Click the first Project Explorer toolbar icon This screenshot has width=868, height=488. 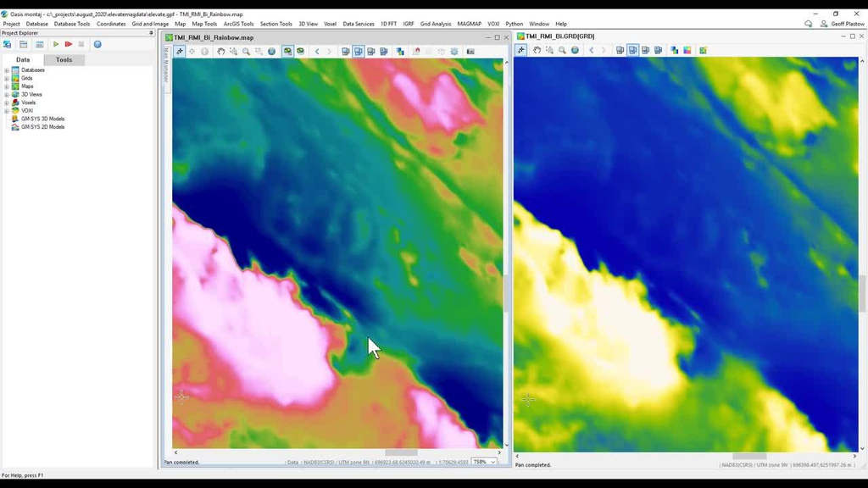(x=8, y=44)
